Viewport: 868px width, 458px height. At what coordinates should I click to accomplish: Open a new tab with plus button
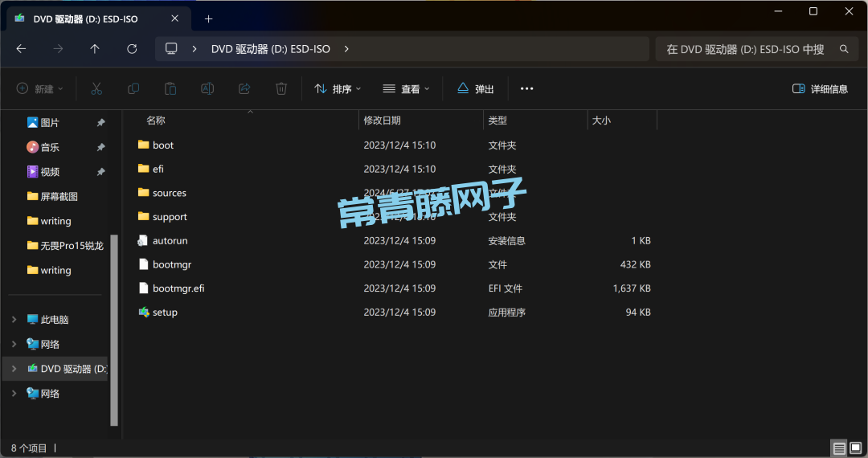point(208,18)
